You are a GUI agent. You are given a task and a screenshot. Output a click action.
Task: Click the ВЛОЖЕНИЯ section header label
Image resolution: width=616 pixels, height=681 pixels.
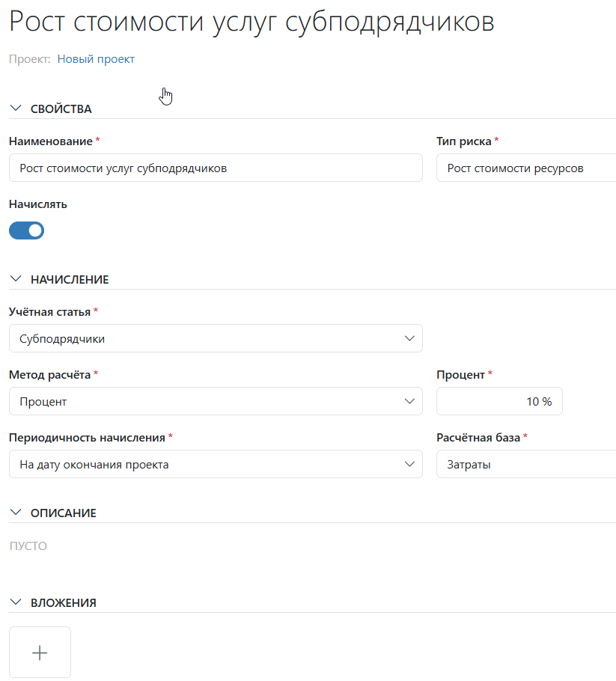click(x=64, y=603)
